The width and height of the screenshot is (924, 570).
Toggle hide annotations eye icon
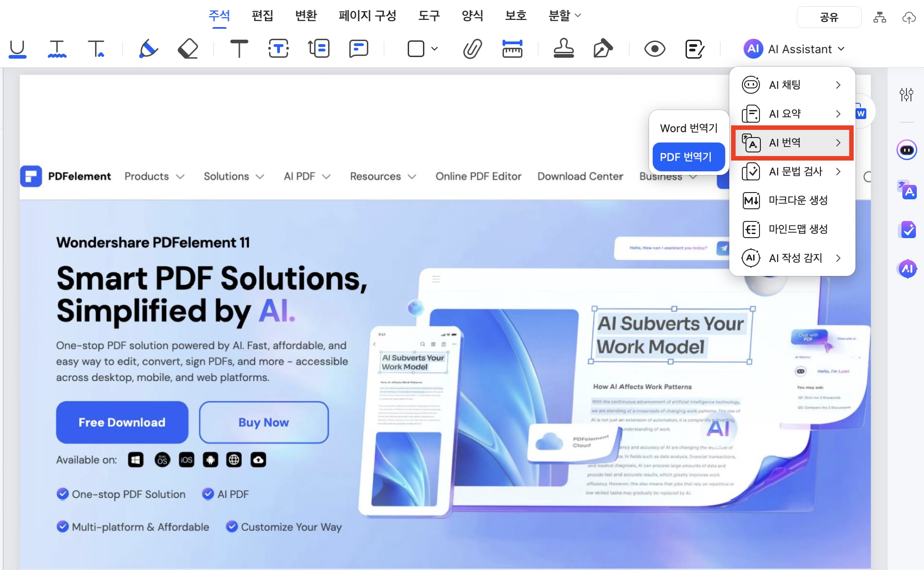coord(654,49)
